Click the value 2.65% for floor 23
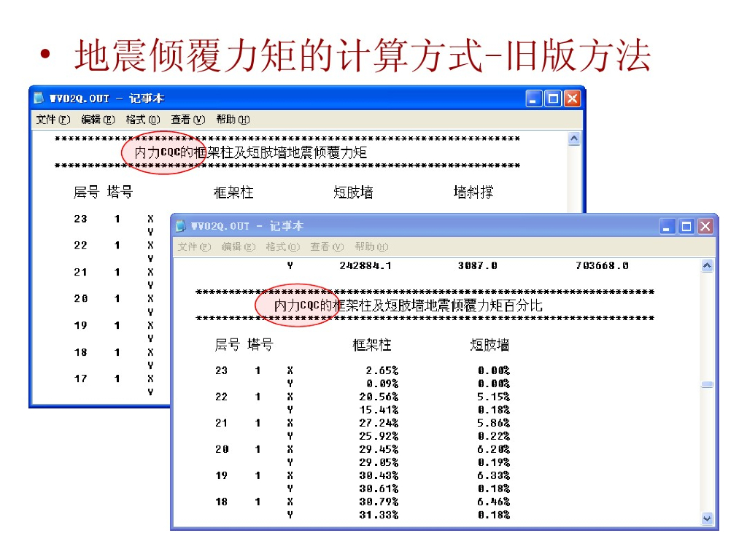Image resolution: width=747 pixels, height=560 pixels. pyautogui.click(x=382, y=370)
